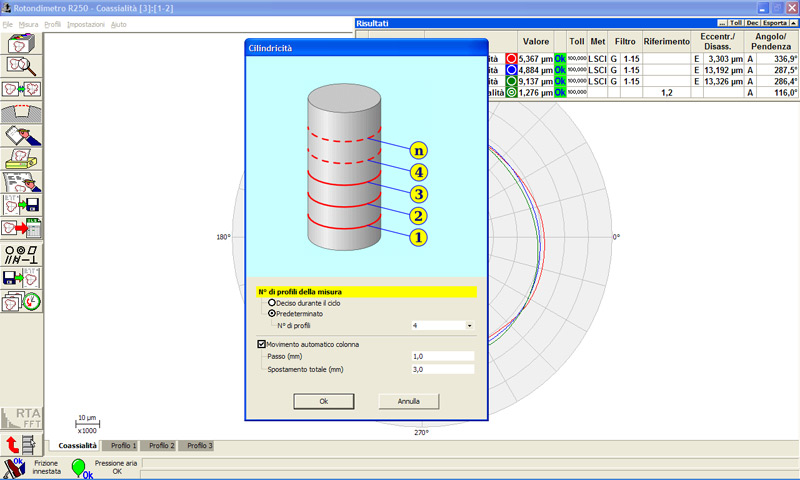
Task: Click the Riferimento column header
Action: tap(666, 41)
